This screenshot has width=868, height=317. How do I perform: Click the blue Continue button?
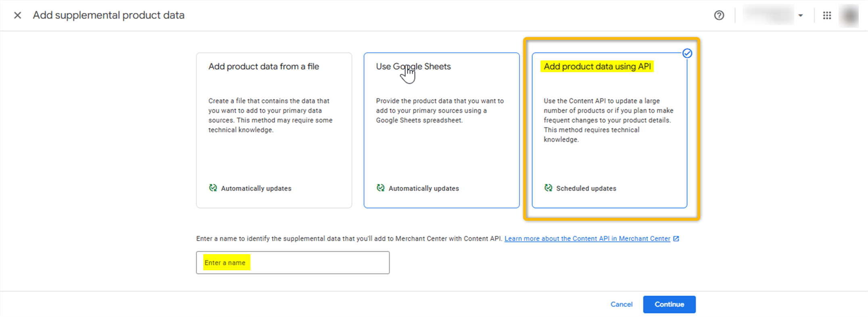669,304
